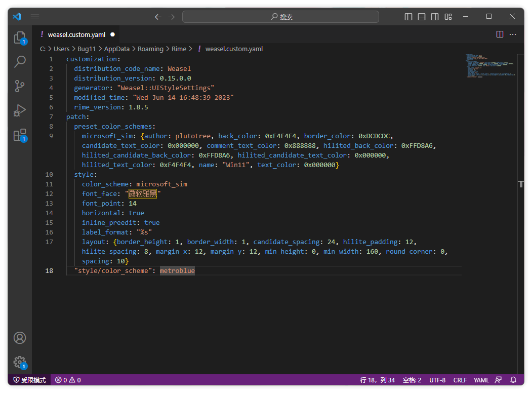Open the Search view in activity bar
Image resolution: width=532 pixels, height=393 pixels.
[20, 62]
